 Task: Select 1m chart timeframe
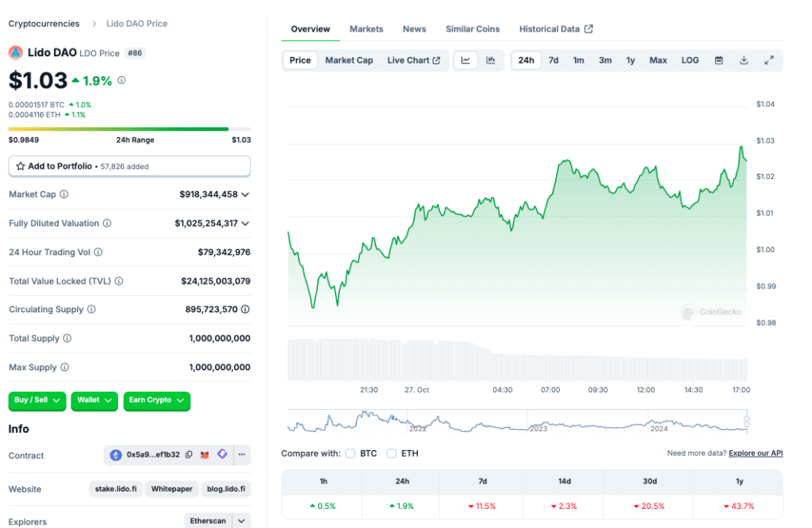578,60
